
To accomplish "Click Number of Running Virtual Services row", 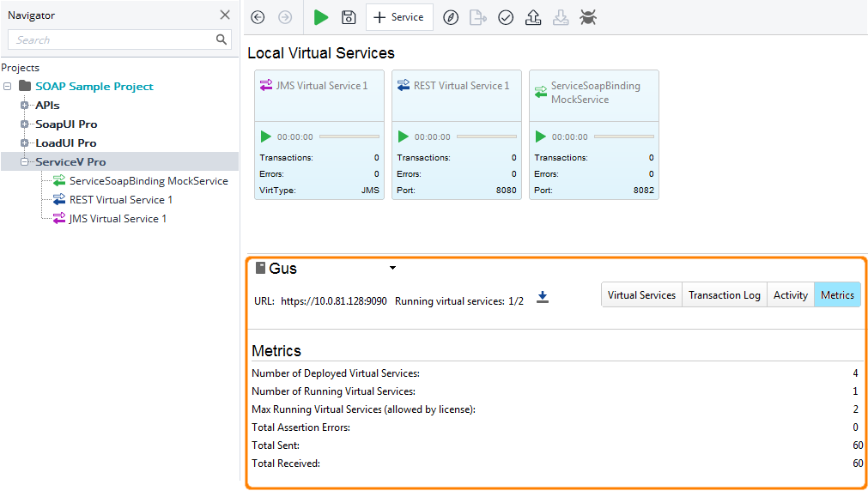I will point(555,391).
